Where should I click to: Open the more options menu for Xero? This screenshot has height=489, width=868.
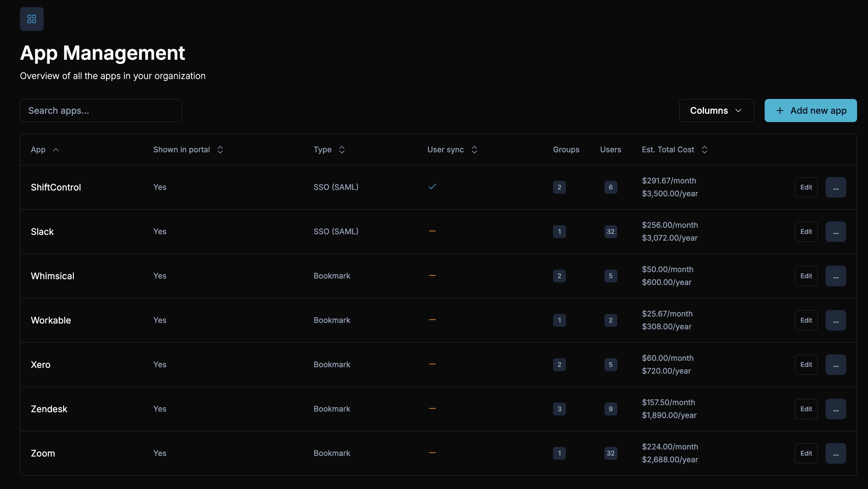coord(835,365)
